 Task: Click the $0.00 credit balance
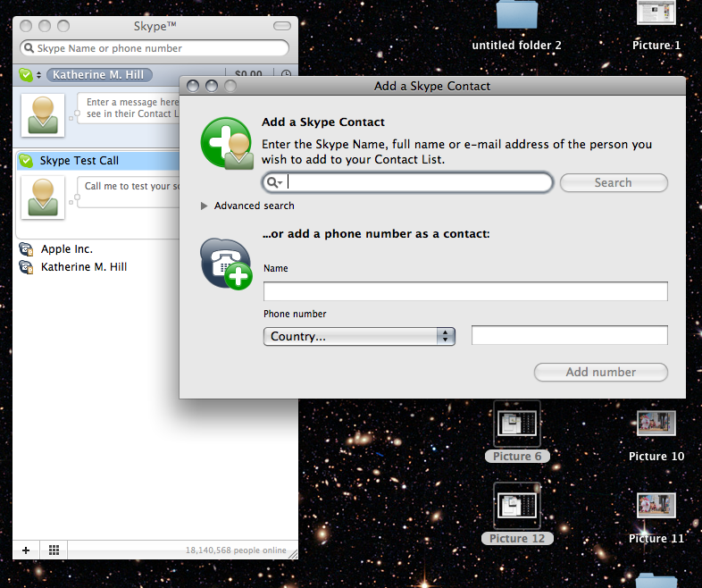(248, 74)
